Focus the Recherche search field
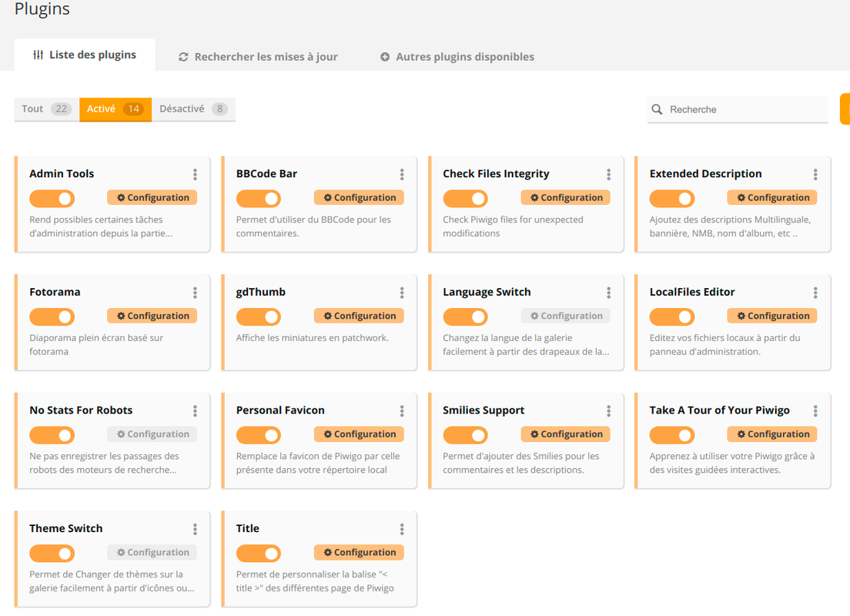Screen dimensions: 850x616 point(738,109)
